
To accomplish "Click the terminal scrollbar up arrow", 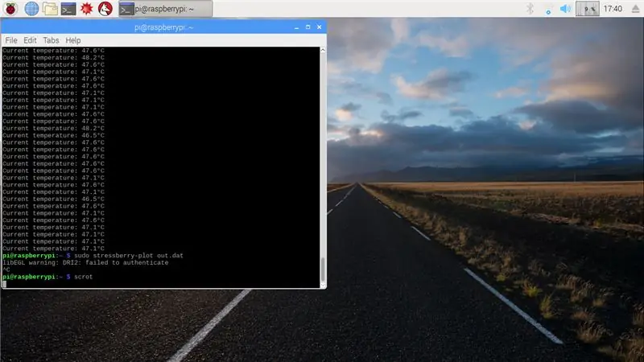I will [x=323, y=50].
